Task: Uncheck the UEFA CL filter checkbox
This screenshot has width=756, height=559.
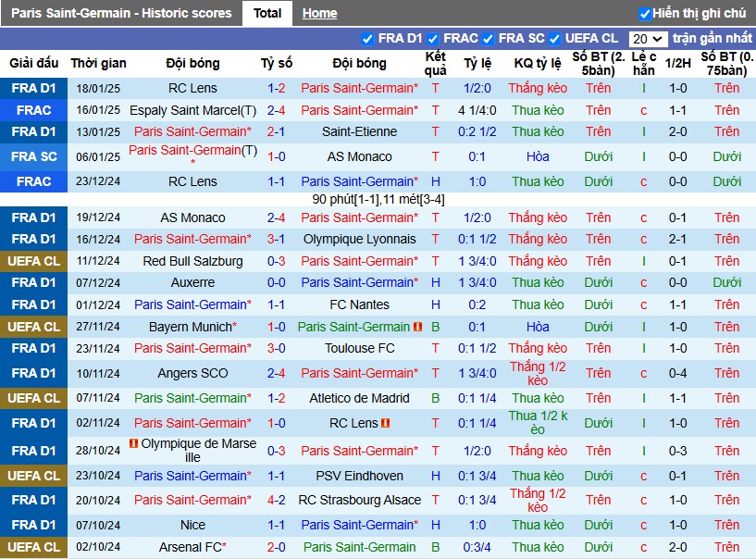Action: [554, 39]
